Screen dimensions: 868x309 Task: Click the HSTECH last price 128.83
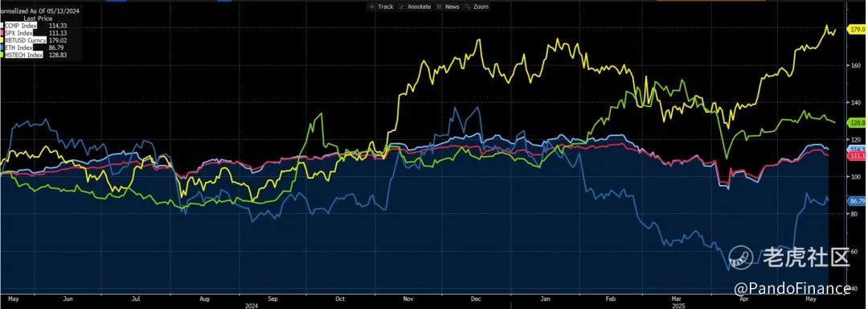[58, 56]
